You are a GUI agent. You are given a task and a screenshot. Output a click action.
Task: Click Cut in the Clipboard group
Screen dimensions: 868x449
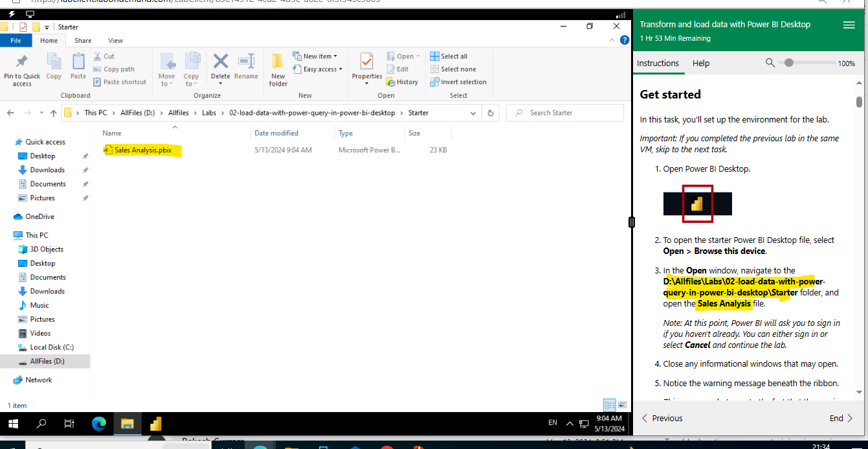(x=104, y=56)
